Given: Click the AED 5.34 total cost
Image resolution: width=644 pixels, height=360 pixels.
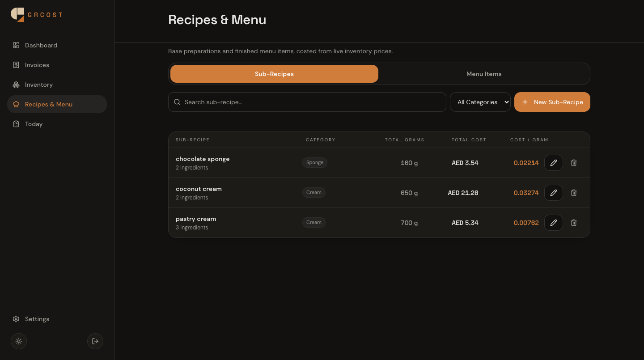Looking at the screenshot, I should click(465, 223).
